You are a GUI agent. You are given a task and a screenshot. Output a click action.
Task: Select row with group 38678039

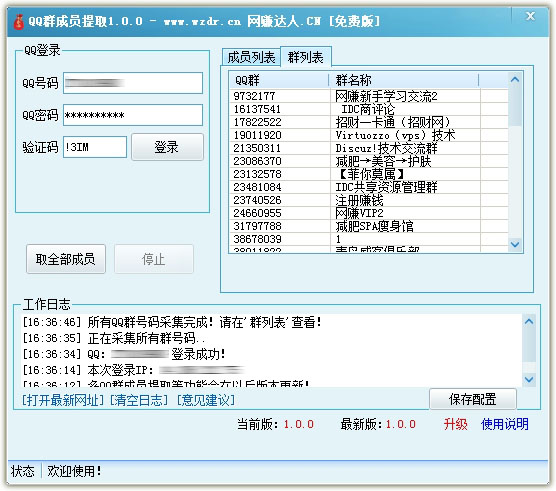pyautogui.click(x=369, y=239)
